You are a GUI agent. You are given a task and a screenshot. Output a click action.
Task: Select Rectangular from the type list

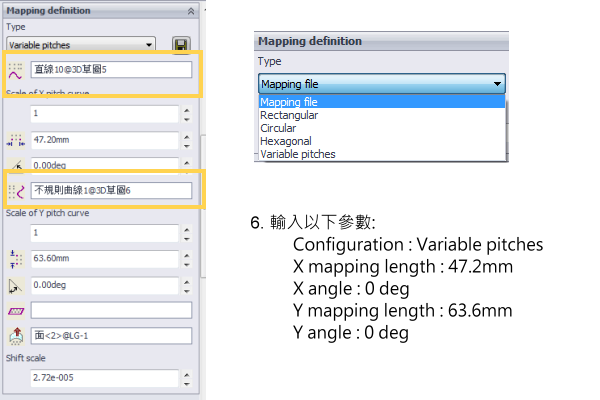(289, 115)
